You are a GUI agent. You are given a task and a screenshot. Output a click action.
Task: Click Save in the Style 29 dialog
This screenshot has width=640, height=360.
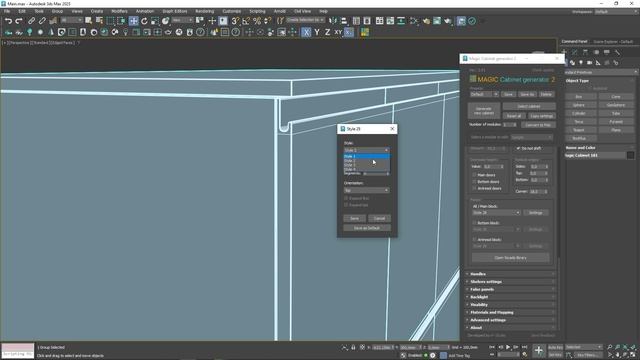354,218
